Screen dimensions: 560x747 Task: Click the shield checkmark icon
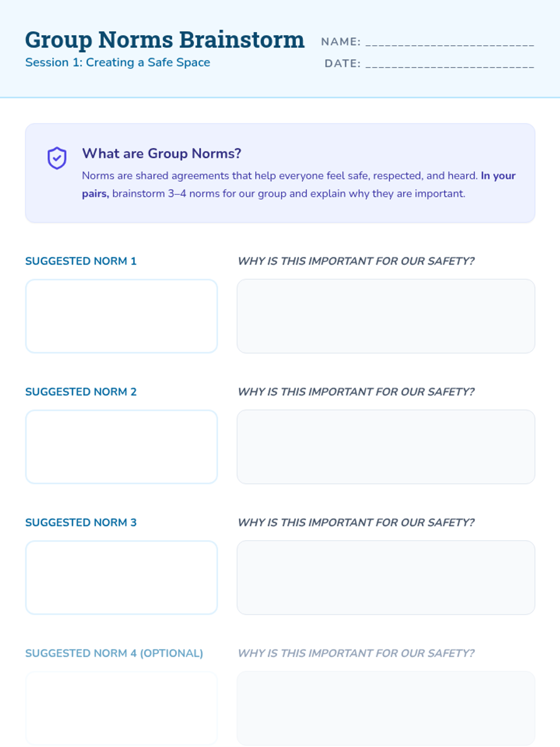pos(57,158)
